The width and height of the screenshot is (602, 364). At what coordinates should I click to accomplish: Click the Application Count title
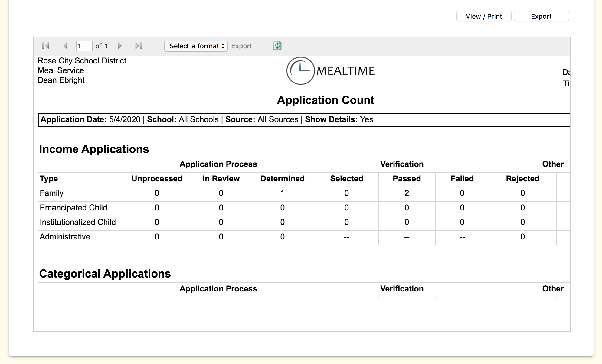pos(326,100)
